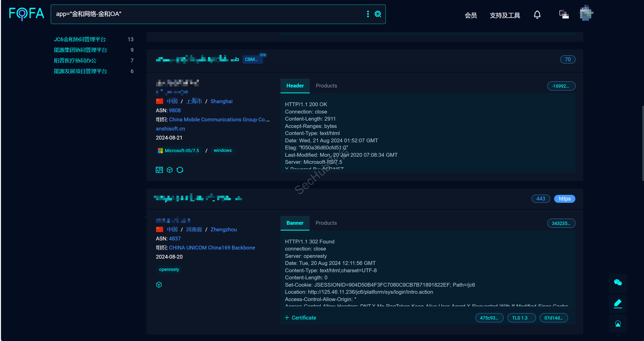Open the WeChat contact icon
Viewport: 644px width, 341px height.
(618, 282)
